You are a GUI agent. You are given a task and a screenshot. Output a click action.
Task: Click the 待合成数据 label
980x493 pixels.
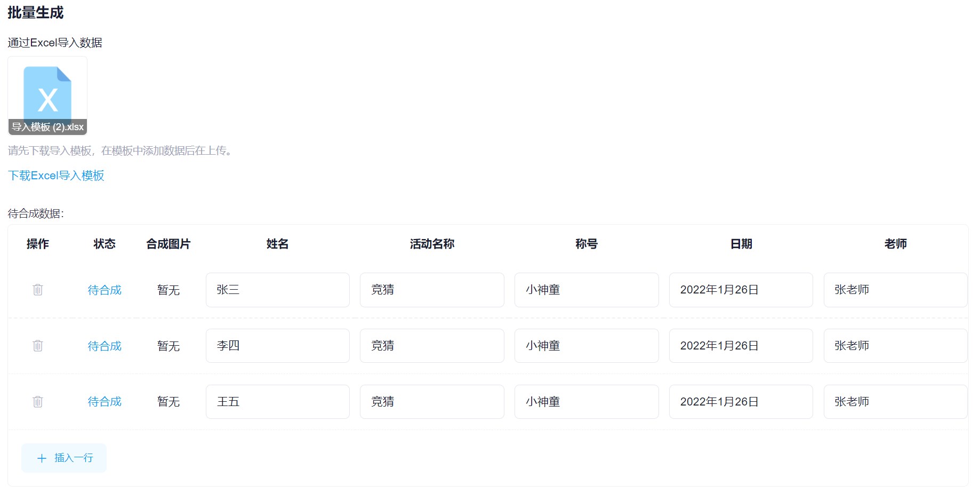[36, 213]
